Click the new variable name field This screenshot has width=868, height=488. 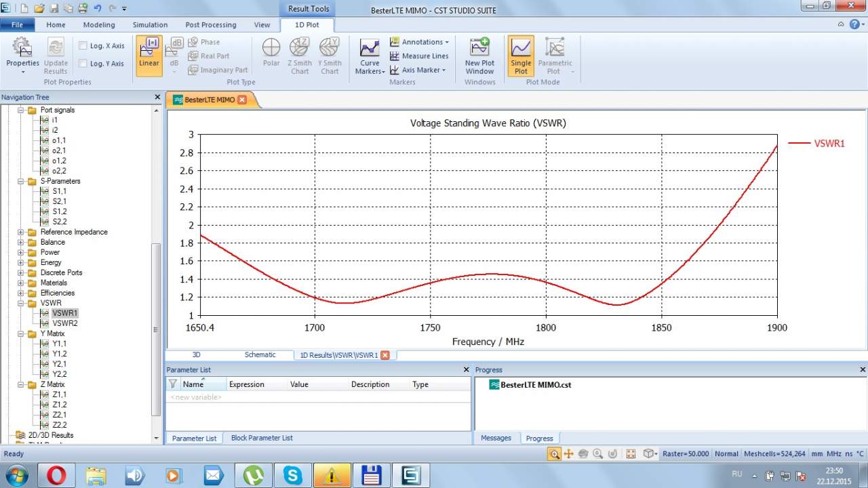[x=197, y=397]
